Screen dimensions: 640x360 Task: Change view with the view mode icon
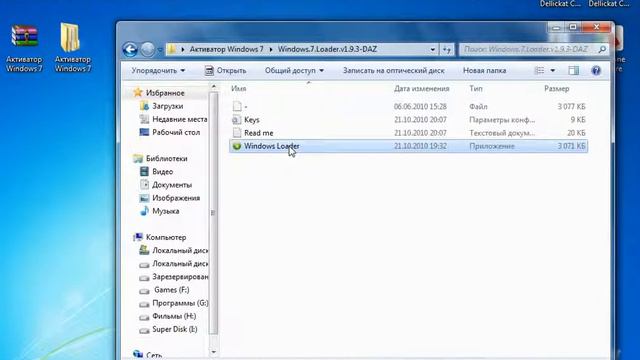539,71
